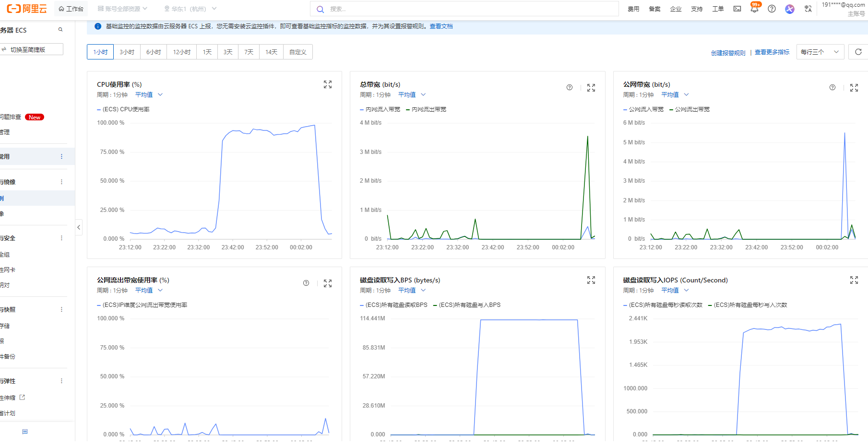The width and height of the screenshot is (868, 445).
Task: Click help icon on 公网流出带宽使用率 chart
Action: 306,283
